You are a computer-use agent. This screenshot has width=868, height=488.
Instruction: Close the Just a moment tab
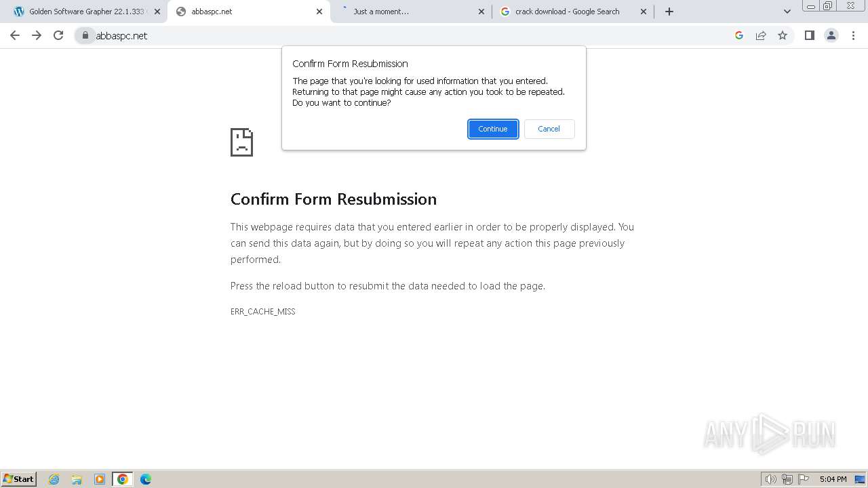point(481,12)
